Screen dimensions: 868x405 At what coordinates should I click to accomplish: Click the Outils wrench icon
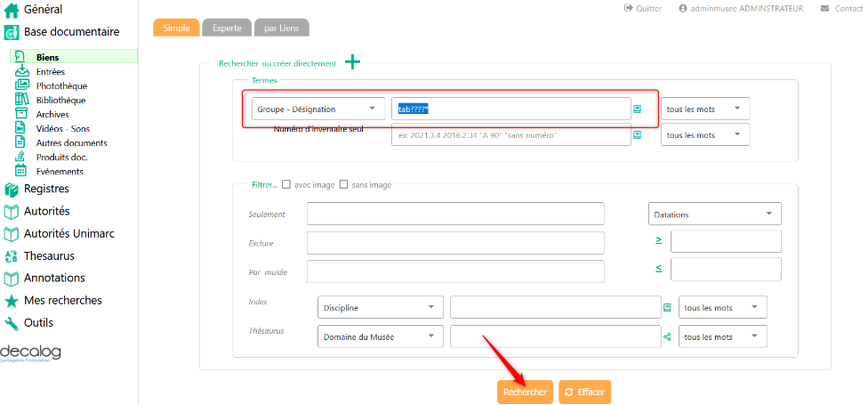click(x=12, y=323)
